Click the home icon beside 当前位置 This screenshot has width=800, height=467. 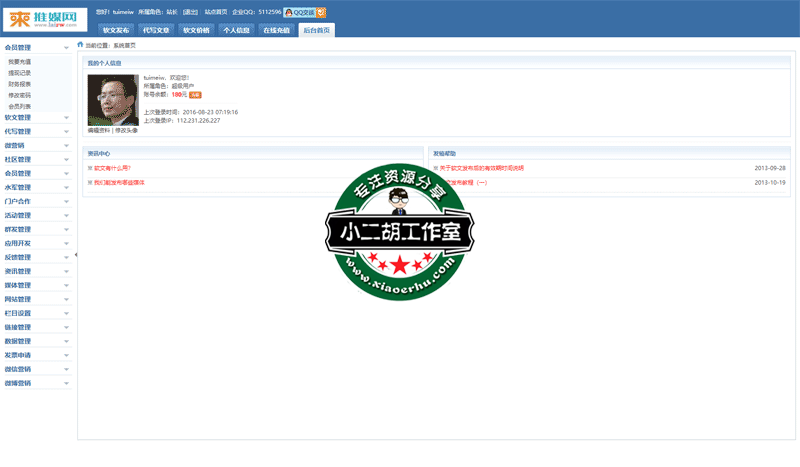pyautogui.click(x=80, y=45)
